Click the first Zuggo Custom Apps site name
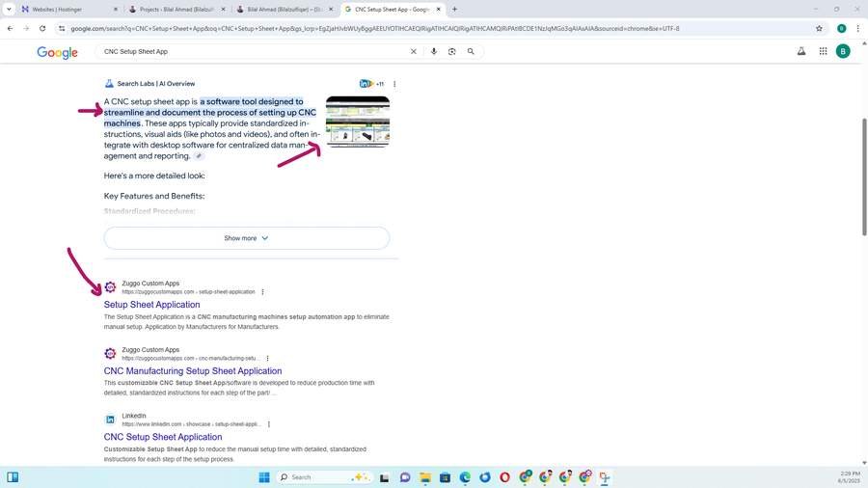 tap(150, 284)
